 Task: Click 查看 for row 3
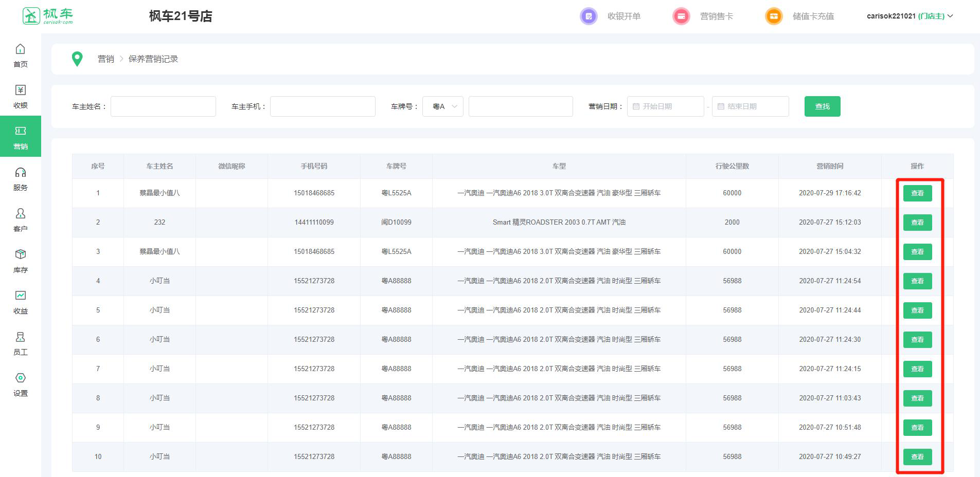(x=917, y=252)
